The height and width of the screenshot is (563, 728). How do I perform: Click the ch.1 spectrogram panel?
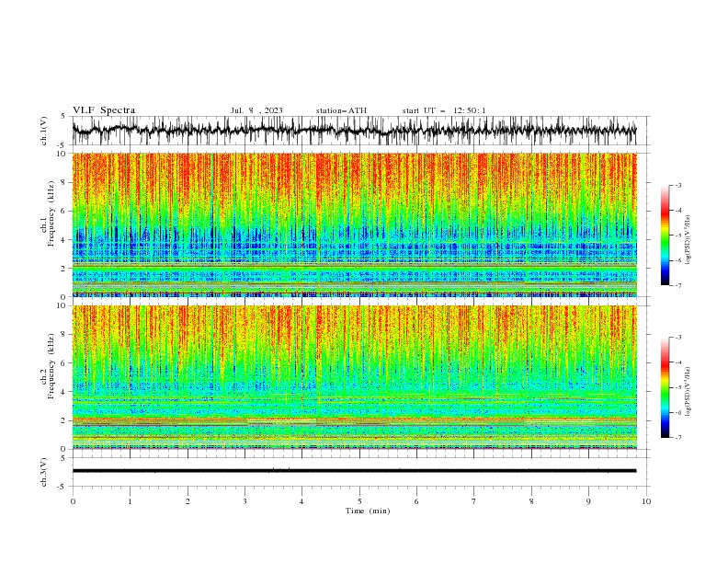point(354,224)
